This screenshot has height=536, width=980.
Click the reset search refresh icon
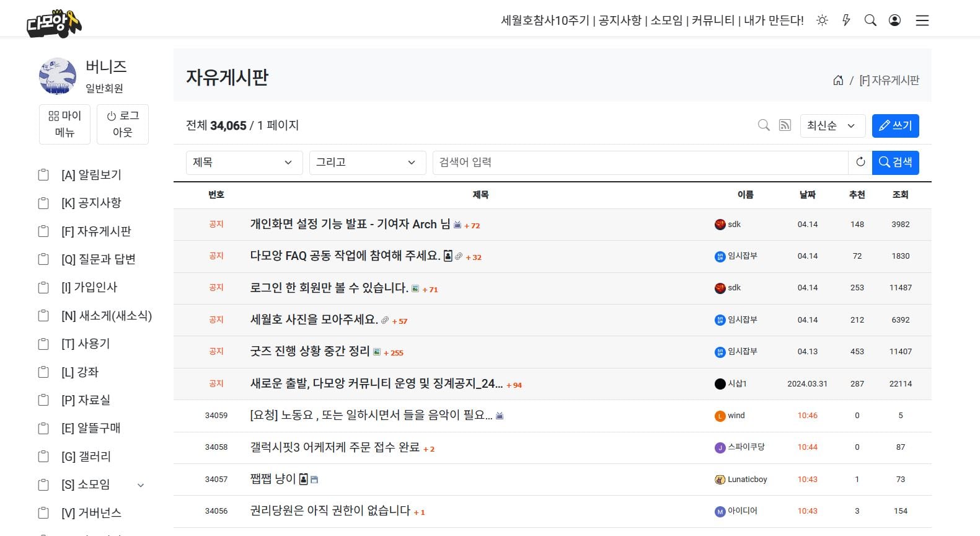click(x=860, y=162)
